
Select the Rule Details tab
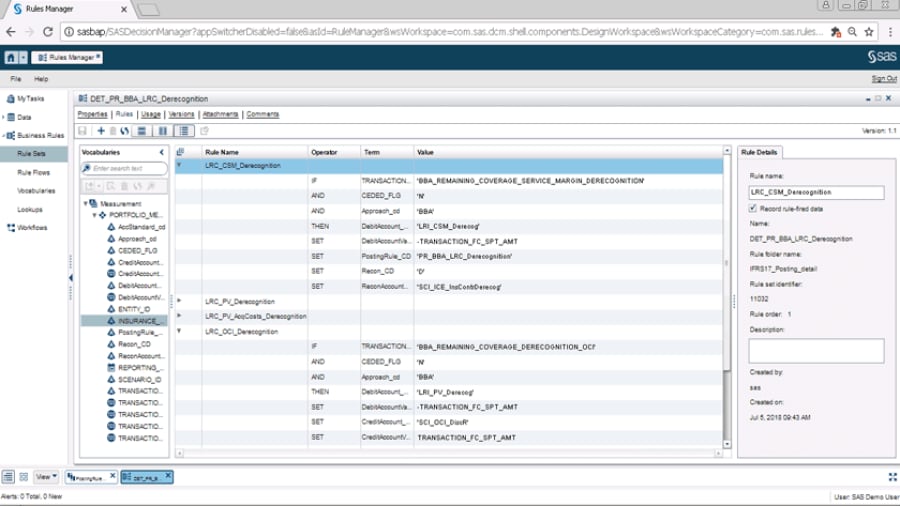point(759,152)
